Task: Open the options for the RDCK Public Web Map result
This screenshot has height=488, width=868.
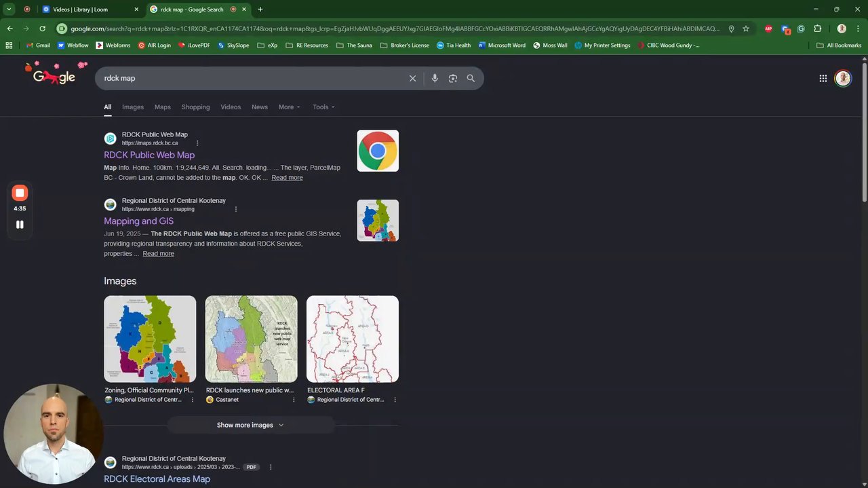Action: pos(197,143)
